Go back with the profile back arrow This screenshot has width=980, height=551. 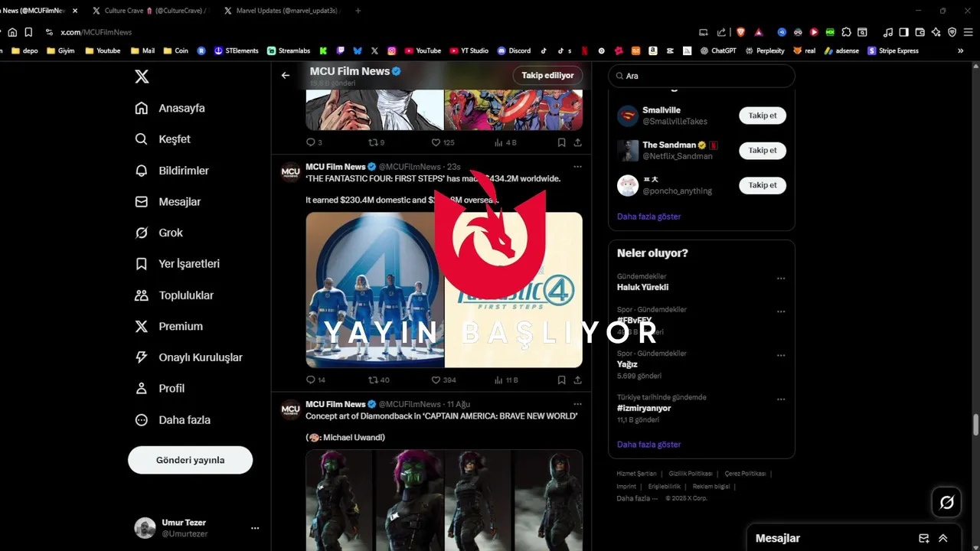coord(286,76)
